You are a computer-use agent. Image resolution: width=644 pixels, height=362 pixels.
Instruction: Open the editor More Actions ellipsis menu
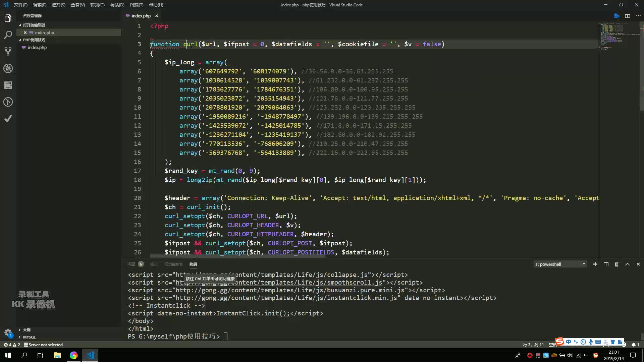[638, 16]
